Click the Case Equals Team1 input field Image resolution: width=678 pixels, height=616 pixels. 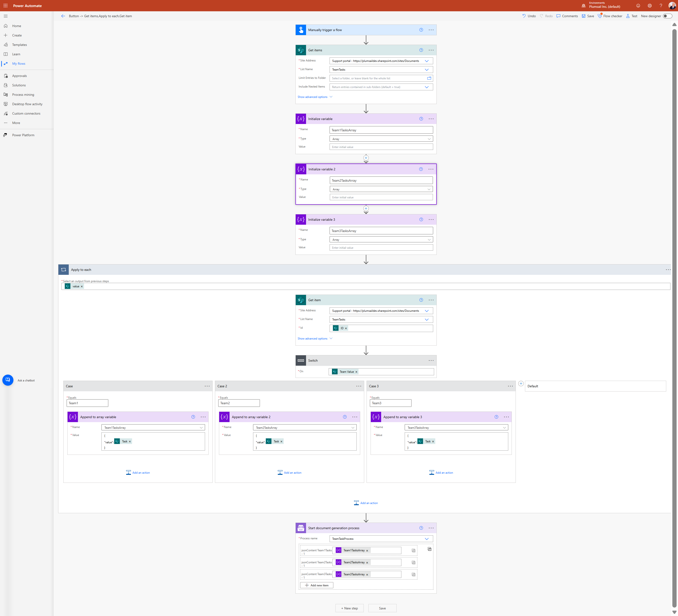[x=87, y=403]
